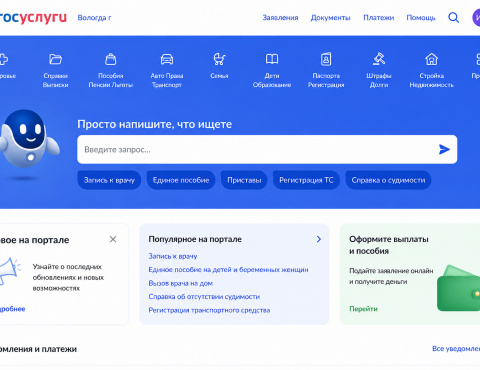Viewport: 480px width, 370px height.
Task: Open Регистрация транспортного средства link
Action: (209, 310)
